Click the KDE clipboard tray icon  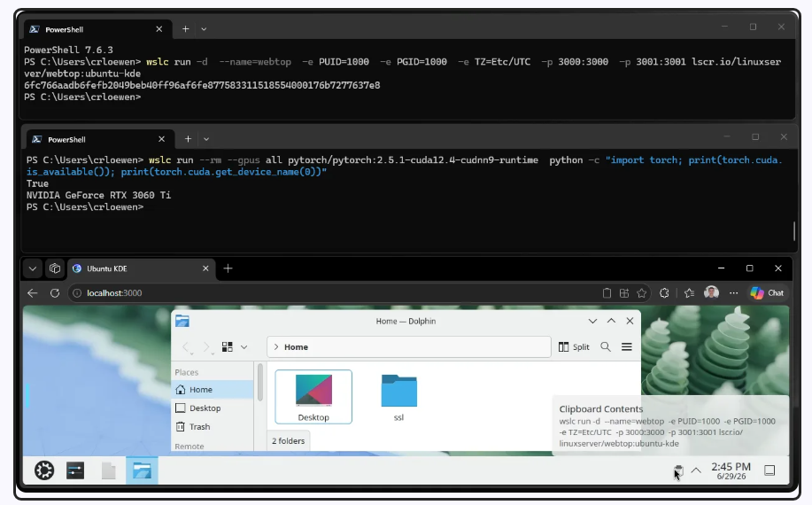coord(678,470)
